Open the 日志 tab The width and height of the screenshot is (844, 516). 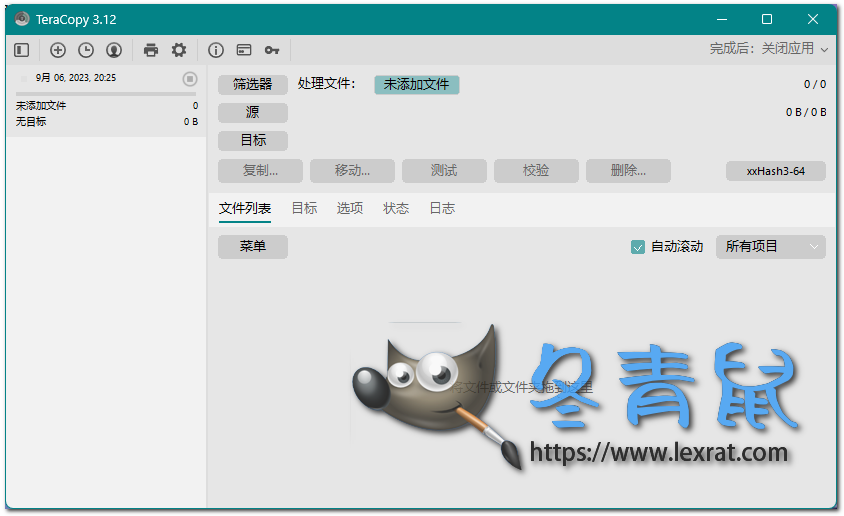point(442,208)
